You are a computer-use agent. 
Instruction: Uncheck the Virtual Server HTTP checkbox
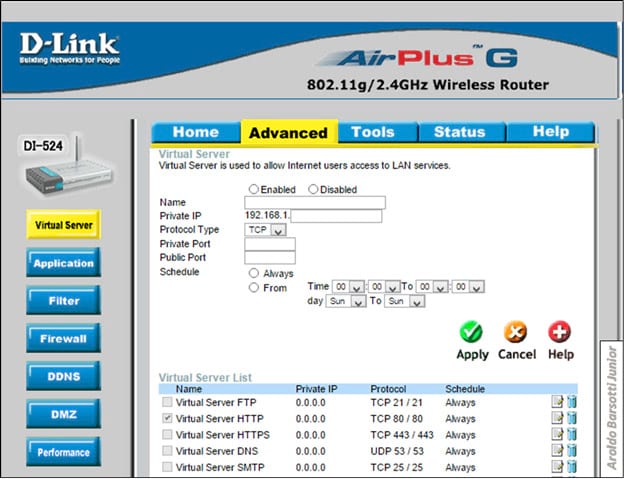tap(167, 418)
